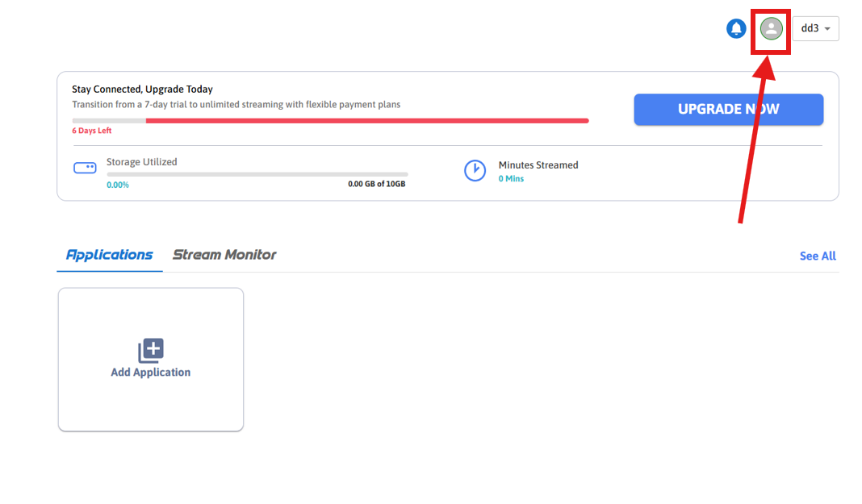Click the Storage Utilized progress bar
Screen dimensions: 862x504
click(x=257, y=174)
